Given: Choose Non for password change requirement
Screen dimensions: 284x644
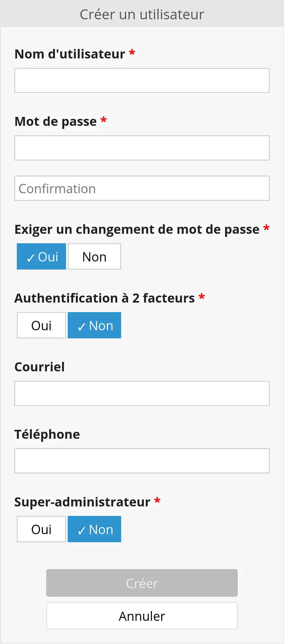Looking at the screenshot, I should [x=94, y=256].
